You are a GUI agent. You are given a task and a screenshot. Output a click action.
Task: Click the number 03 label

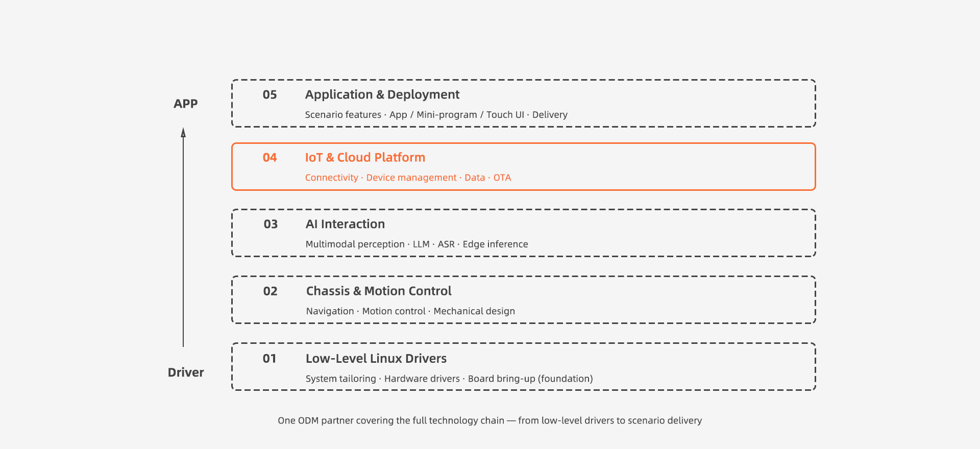point(271,224)
